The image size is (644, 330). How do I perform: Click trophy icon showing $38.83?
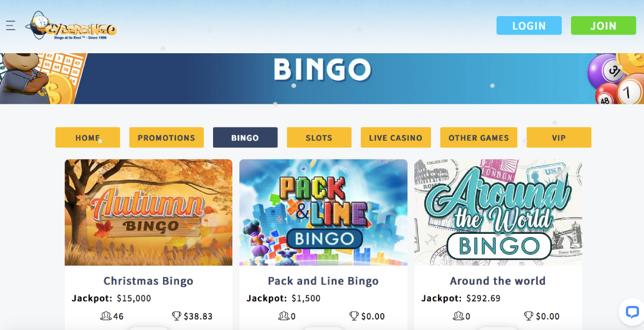[176, 316]
